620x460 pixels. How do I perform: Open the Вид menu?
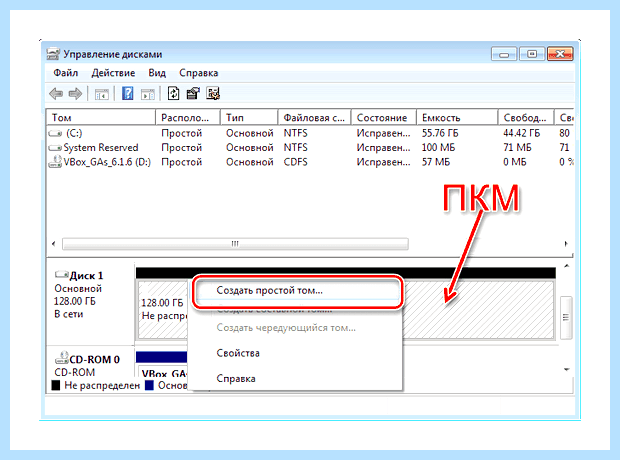coord(157,73)
